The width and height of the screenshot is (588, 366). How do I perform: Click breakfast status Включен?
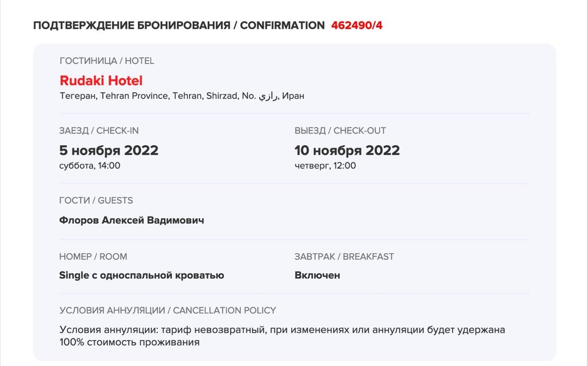click(317, 275)
